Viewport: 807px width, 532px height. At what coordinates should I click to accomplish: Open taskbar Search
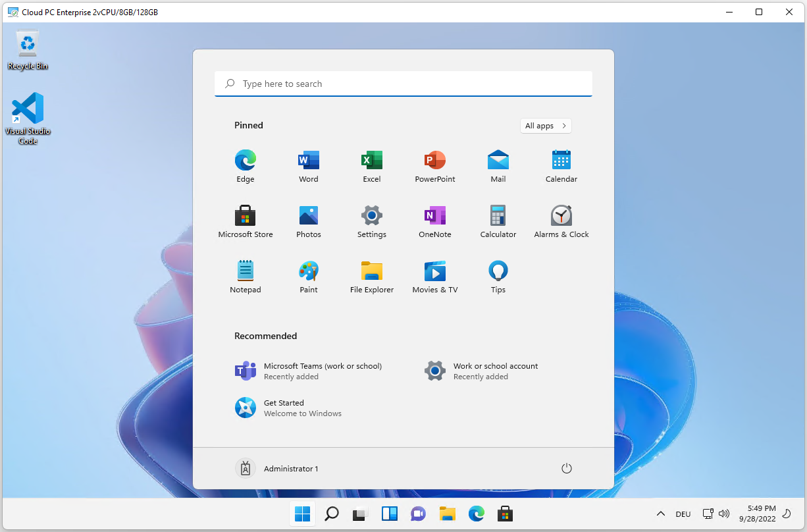[x=332, y=514]
